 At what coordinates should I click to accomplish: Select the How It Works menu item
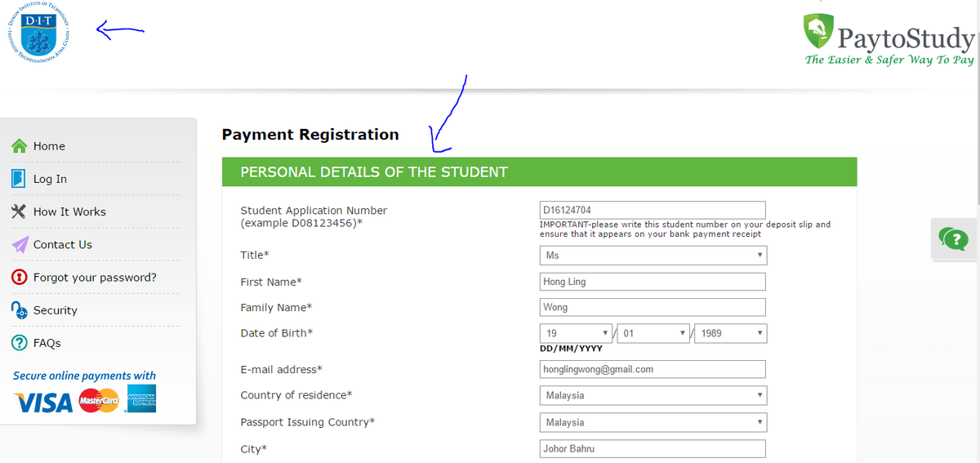(x=69, y=211)
